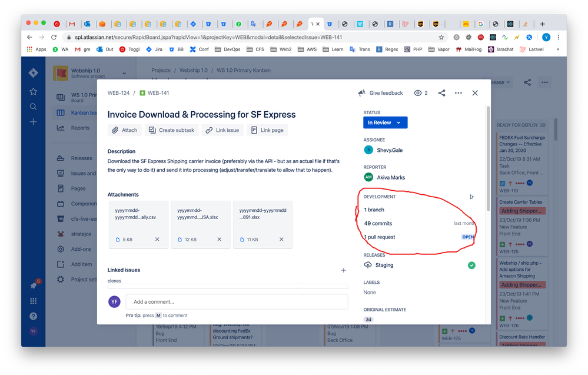The image size is (588, 375).
Task: Open notifications icon with 6 badge
Action: point(34,286)
